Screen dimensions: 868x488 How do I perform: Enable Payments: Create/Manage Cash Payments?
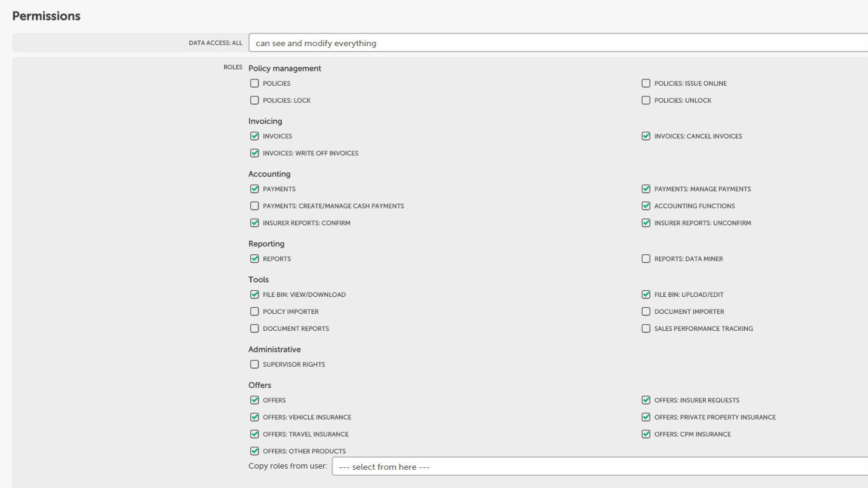tap(254, 206)
